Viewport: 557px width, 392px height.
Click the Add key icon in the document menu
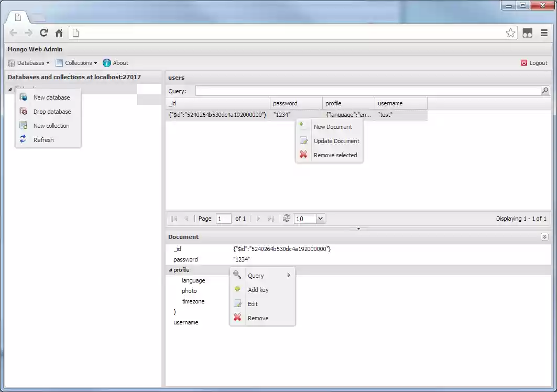coord(237,289)
